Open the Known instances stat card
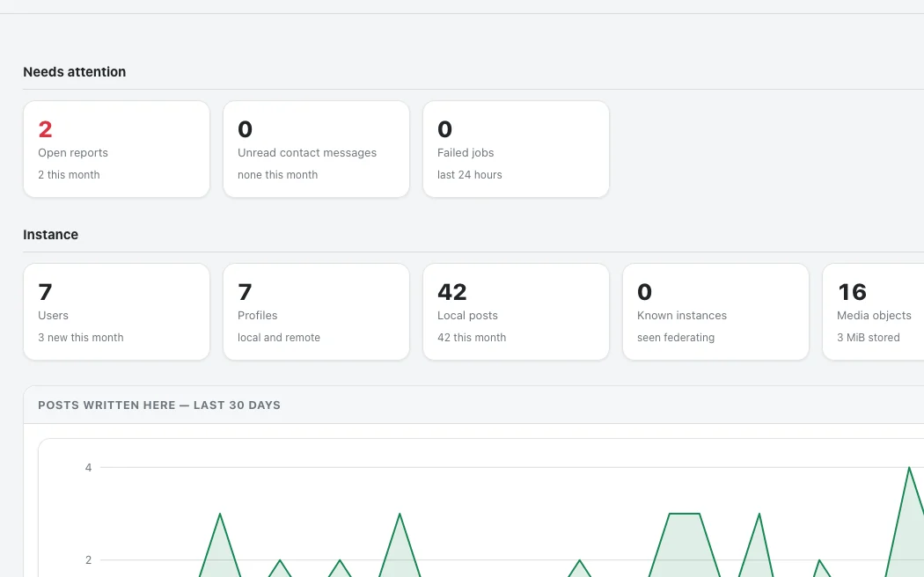The image size is (924, 577). tap(716, 311)
